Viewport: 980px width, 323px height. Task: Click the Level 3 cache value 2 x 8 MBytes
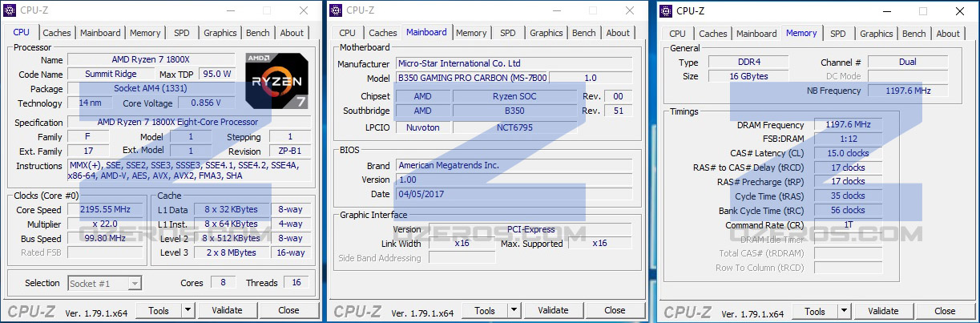(231, 252)
